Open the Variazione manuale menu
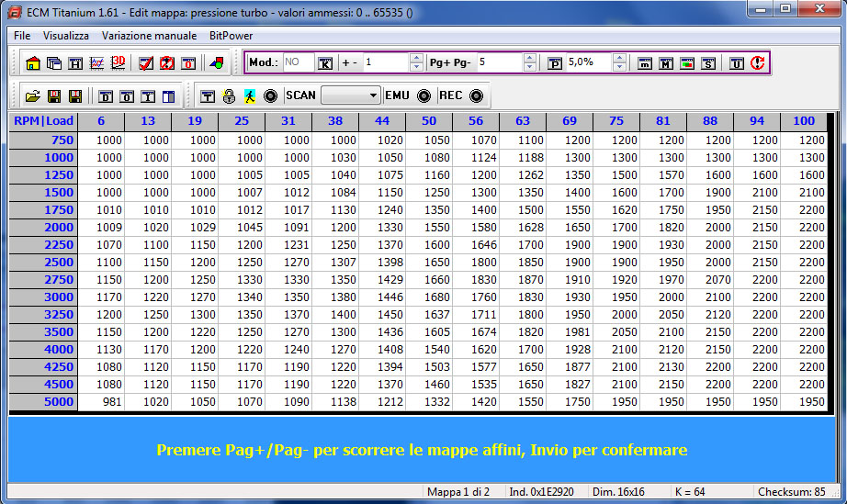 149,36
